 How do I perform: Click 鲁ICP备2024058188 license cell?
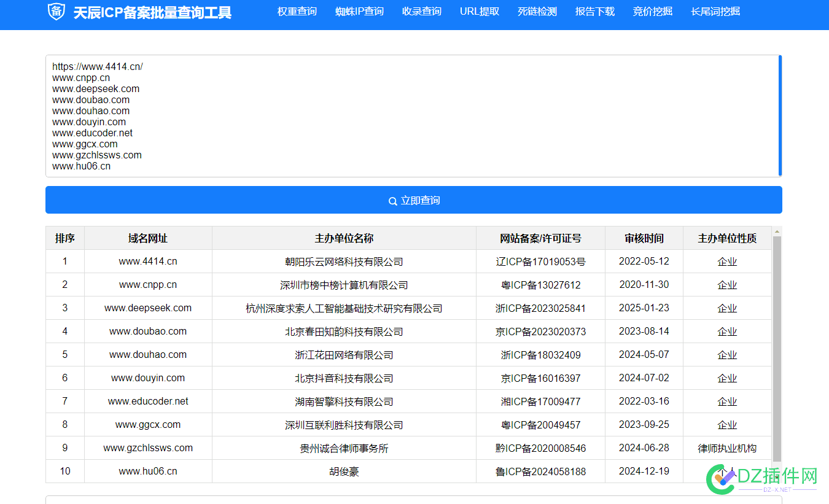click(540, 471)
